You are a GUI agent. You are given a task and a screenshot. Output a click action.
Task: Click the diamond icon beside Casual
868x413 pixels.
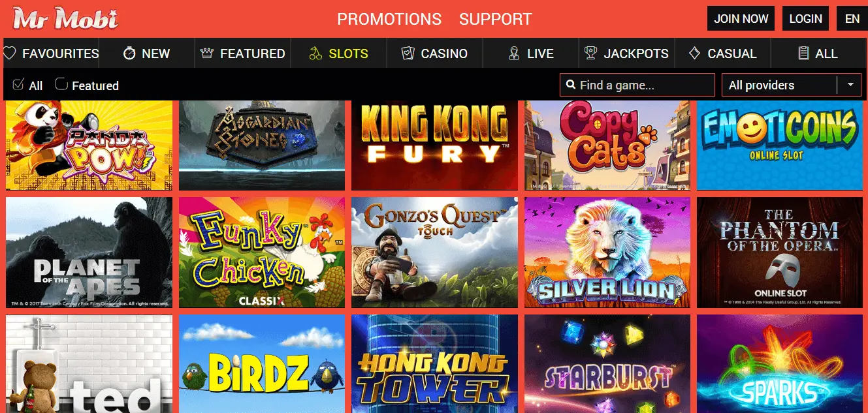pos(695,54)
